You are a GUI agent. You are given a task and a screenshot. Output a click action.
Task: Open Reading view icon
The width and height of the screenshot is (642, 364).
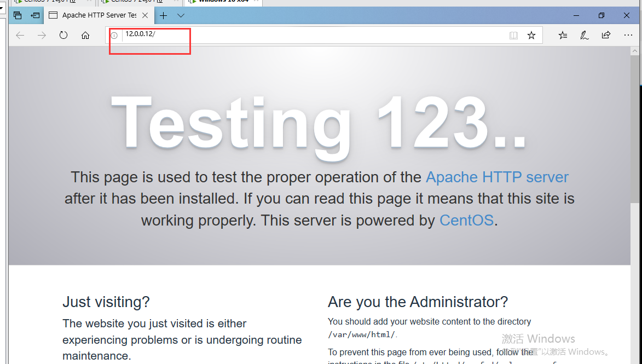513,36
